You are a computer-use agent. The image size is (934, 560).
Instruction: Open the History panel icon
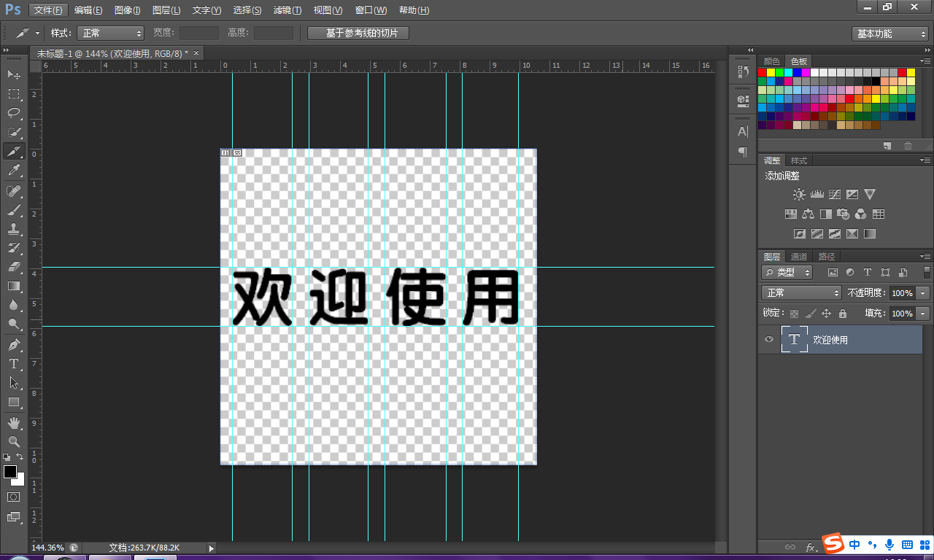tap(743, 71)
